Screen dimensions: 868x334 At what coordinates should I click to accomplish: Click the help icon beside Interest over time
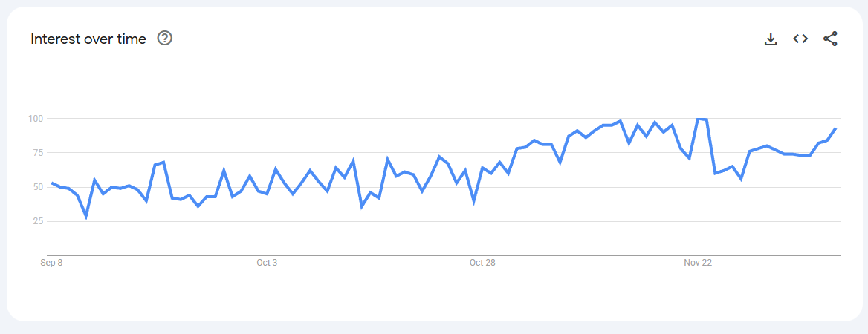[165, 39]
